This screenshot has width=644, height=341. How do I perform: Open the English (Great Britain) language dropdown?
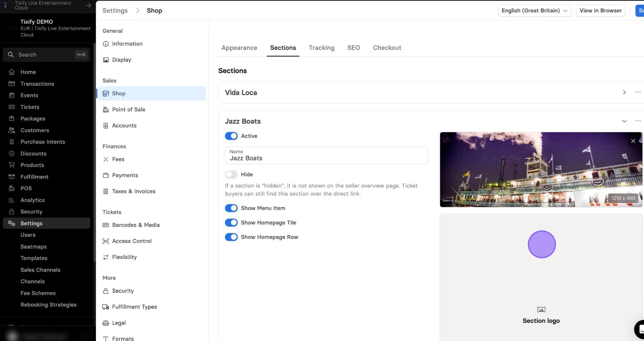click(x=534, y=11)
